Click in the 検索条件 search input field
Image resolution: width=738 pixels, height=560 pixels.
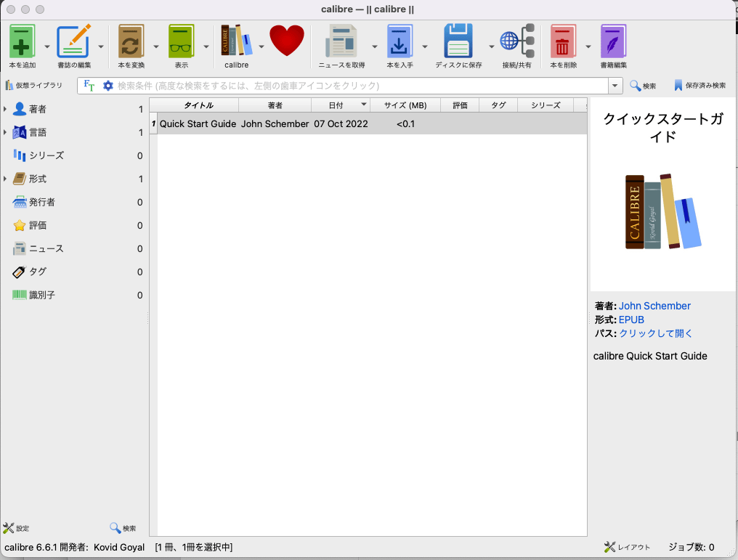362,86
